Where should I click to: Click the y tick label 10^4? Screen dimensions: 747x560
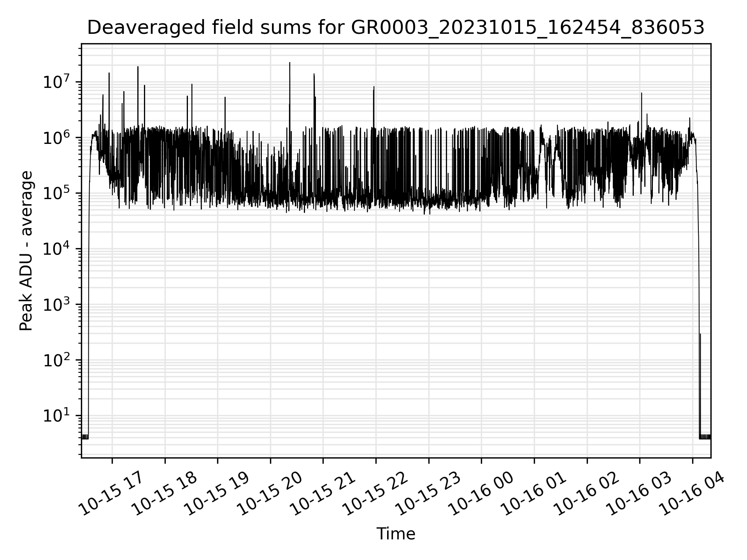coord(56,248)
